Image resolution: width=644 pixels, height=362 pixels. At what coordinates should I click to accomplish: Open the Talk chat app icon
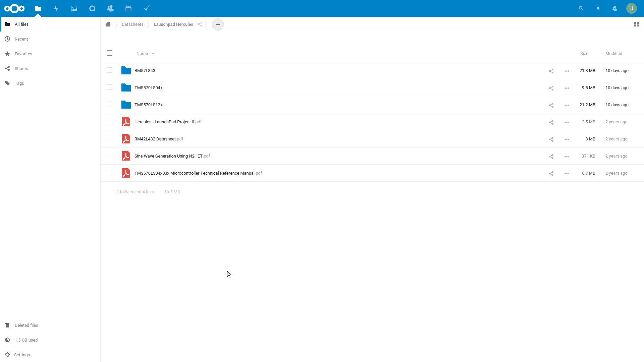[92, 8]
